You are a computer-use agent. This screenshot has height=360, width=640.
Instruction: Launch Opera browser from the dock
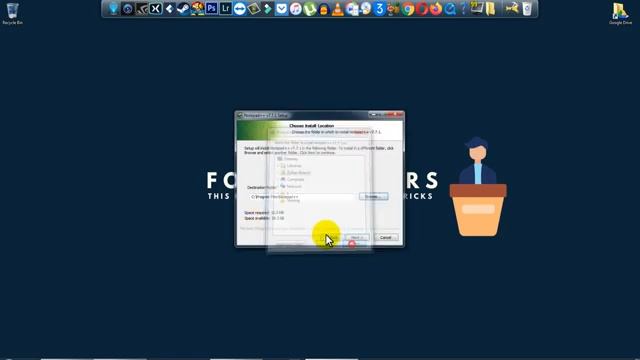pos(422,9)
